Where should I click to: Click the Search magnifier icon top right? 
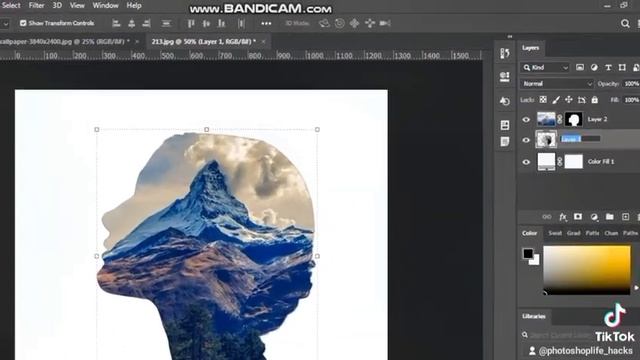pos(625,24)
